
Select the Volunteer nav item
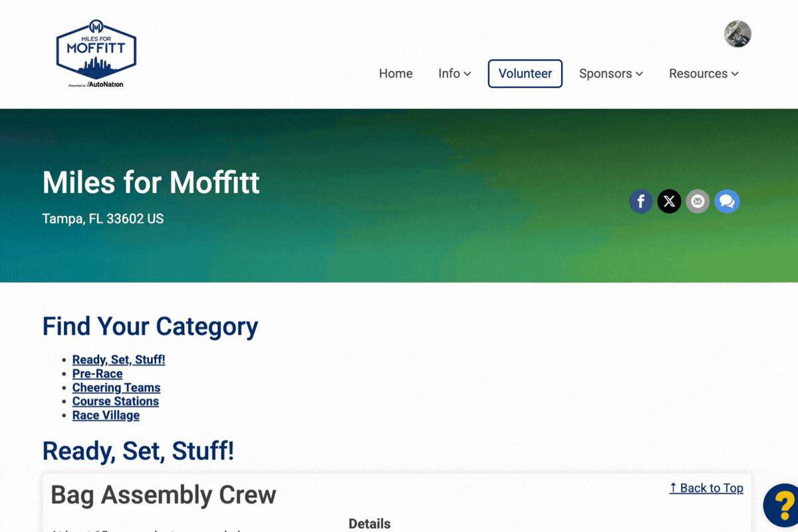click(525, 74)
